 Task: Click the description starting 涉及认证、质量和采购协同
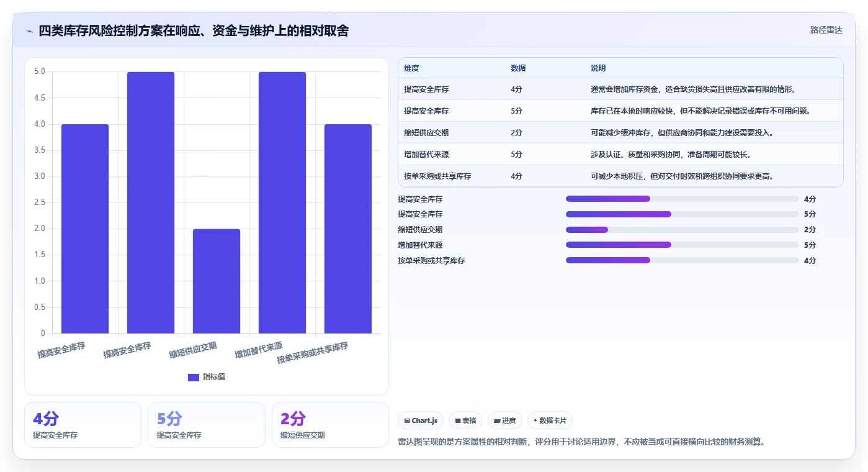pyautogui.click(x=671, y=155)
